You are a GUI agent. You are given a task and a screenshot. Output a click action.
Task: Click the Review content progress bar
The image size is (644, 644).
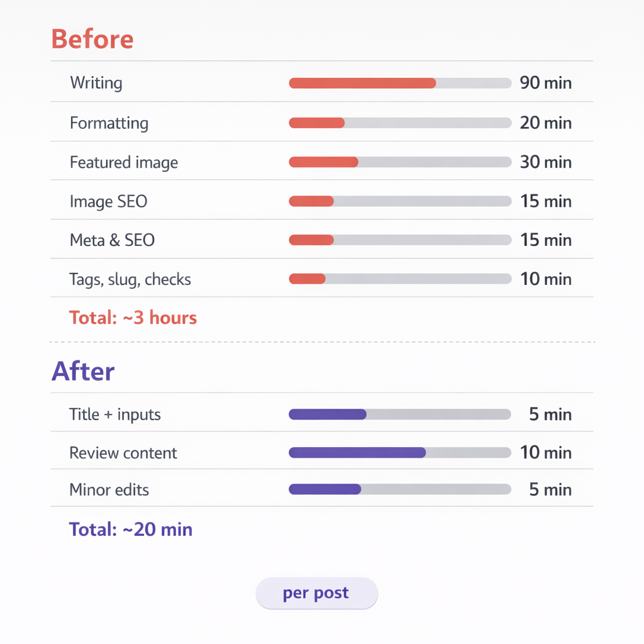(x=400, y=453)
